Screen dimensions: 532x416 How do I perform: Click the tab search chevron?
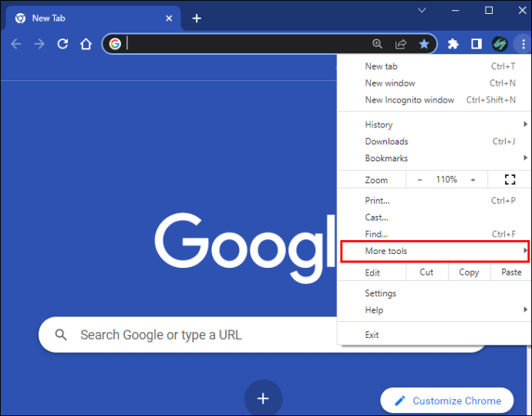pyautogui.click(x=422, y=10)
